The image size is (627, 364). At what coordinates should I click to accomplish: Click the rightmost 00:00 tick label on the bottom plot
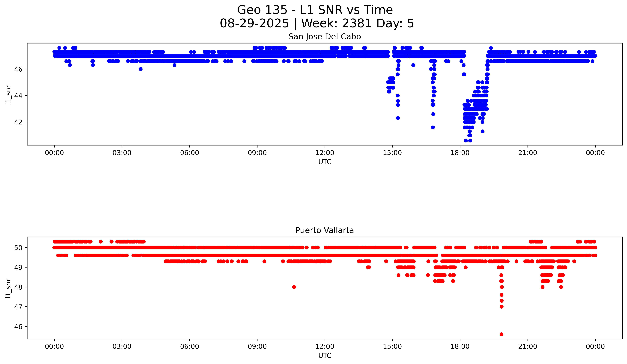[595, 346]
